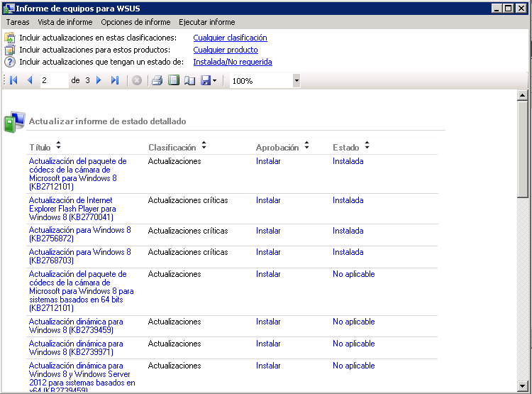Image resolution: width=532 pixels, height=394 pixels.
Task: Click the vertical scrollbar thumb
Action: click(x=523, y=149)
